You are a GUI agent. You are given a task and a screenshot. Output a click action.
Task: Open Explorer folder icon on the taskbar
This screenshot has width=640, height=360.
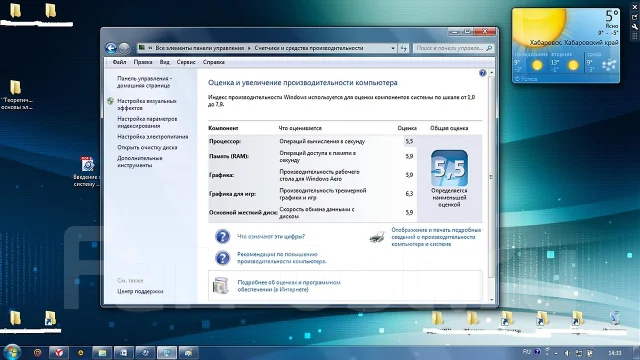102,353
